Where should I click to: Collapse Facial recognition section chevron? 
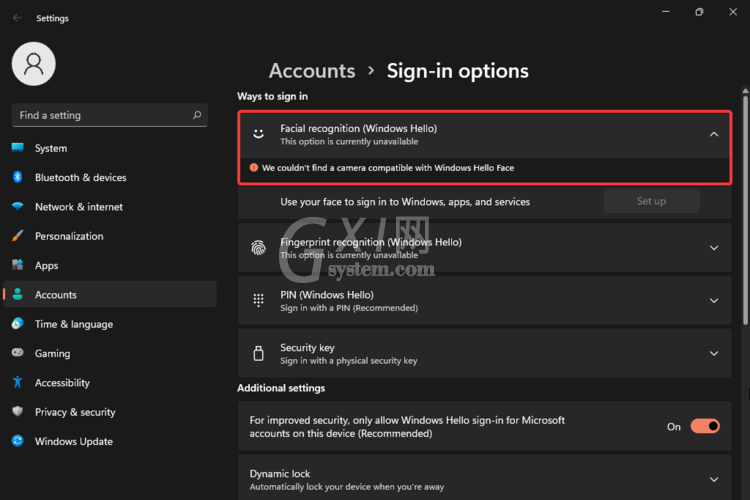pos(714,134)
